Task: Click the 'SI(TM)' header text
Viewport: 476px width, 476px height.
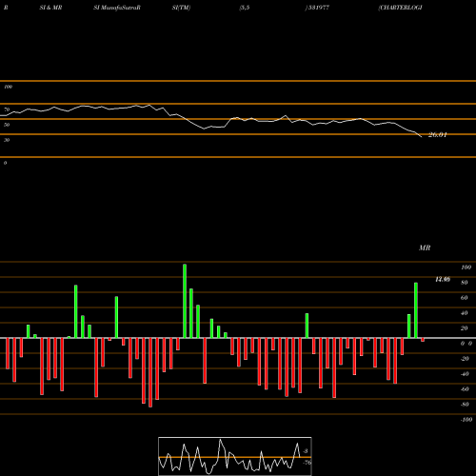Action: coord(181,8)
